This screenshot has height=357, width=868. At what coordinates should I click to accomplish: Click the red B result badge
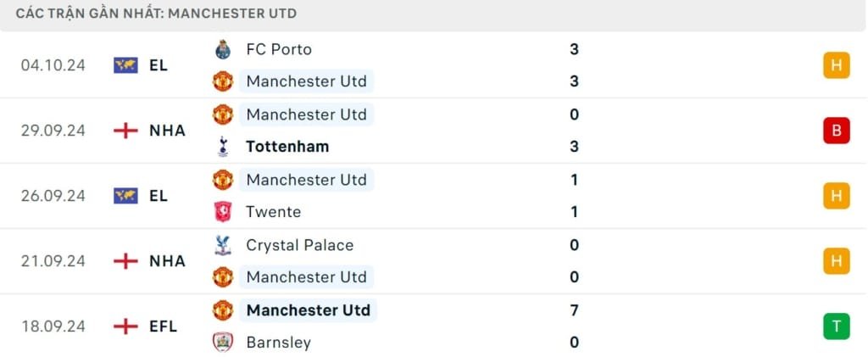point(836,131)
